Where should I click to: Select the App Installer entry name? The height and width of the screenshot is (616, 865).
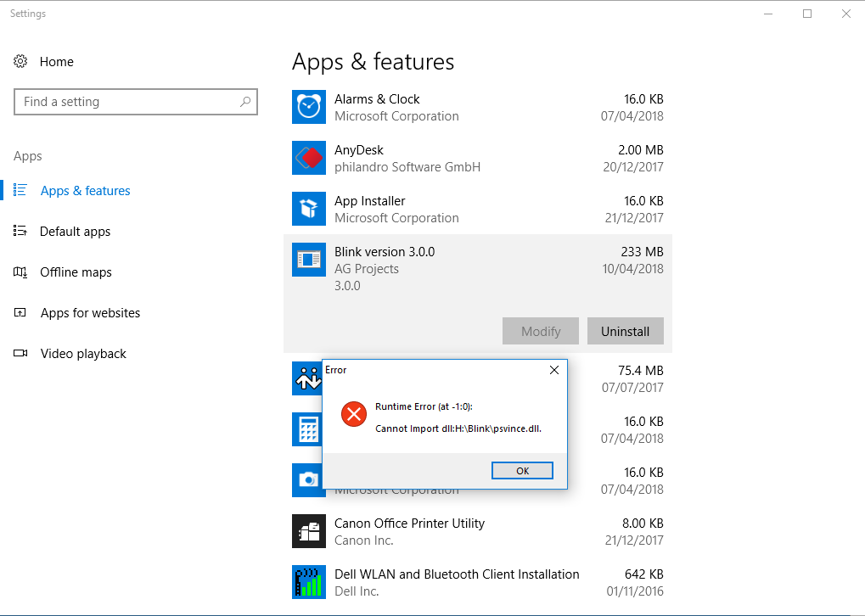[x=369, y=201]
